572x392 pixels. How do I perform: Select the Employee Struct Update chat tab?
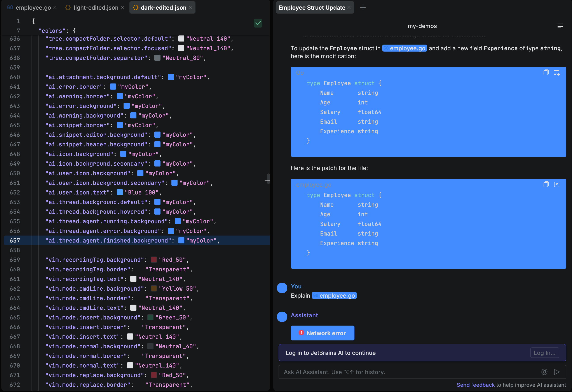311,7
